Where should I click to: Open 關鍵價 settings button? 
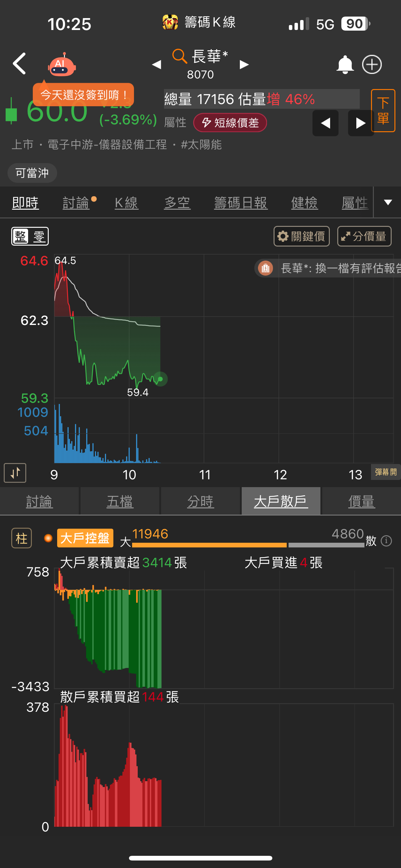[x=301, y=236]
